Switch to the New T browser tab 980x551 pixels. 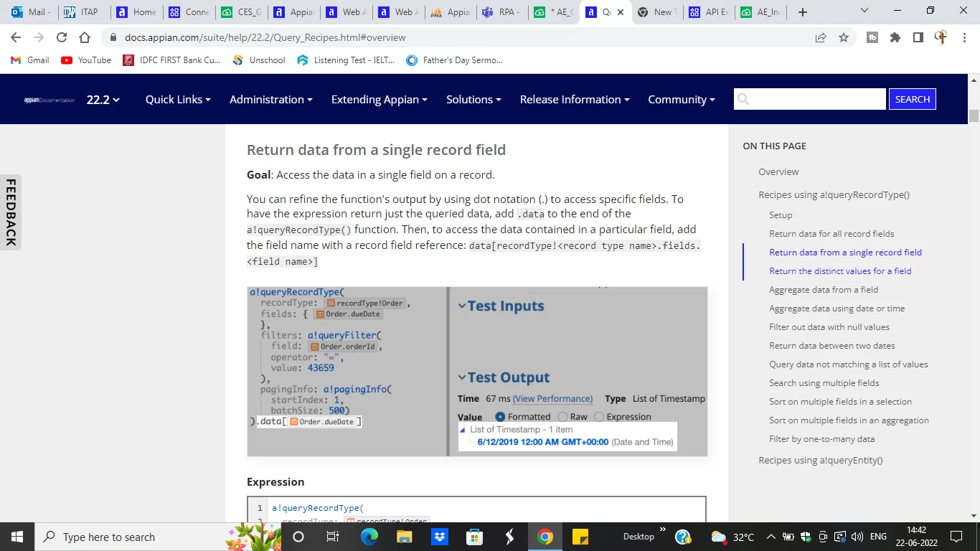click(656, 12)
